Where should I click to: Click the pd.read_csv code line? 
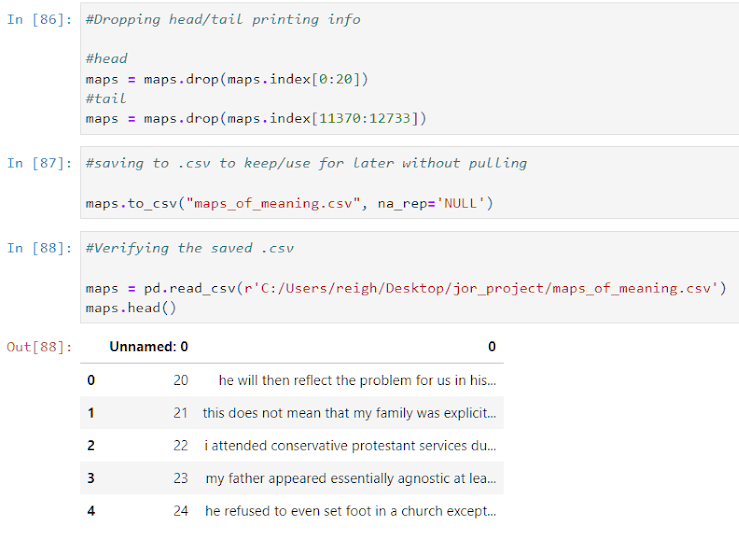click(x=405, y=289)
